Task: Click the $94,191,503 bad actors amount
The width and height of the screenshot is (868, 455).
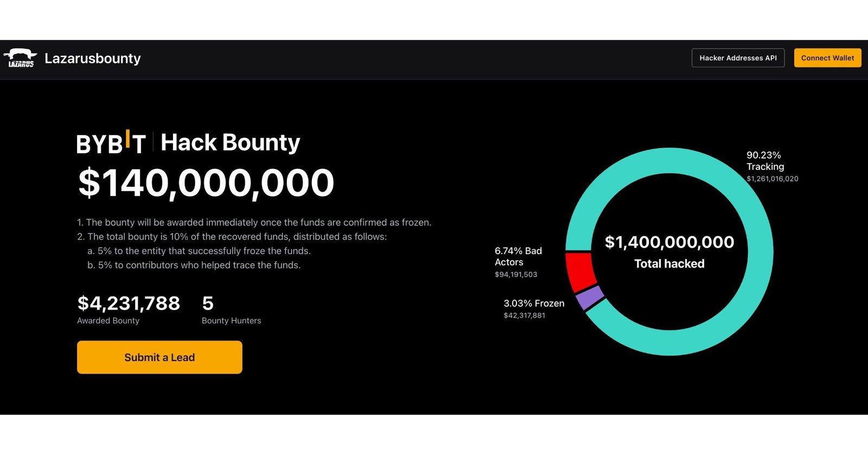Action: tap(516, 275)
